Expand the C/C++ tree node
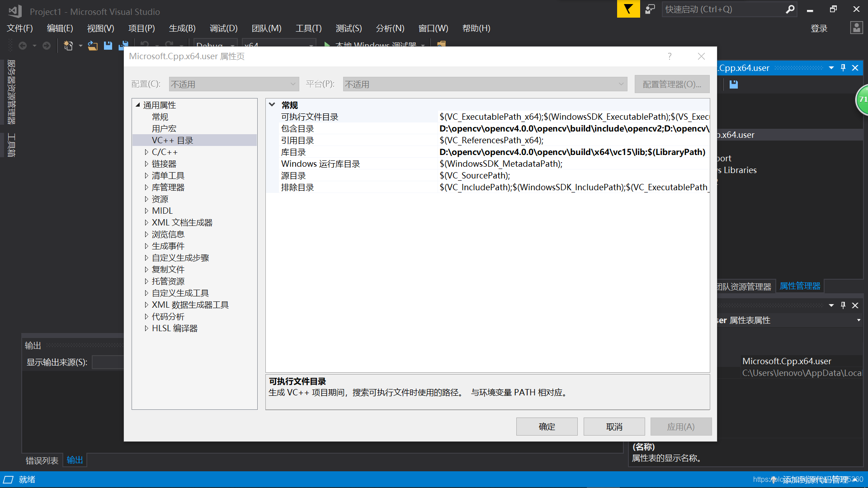868x488 pixels. (146, 152)
